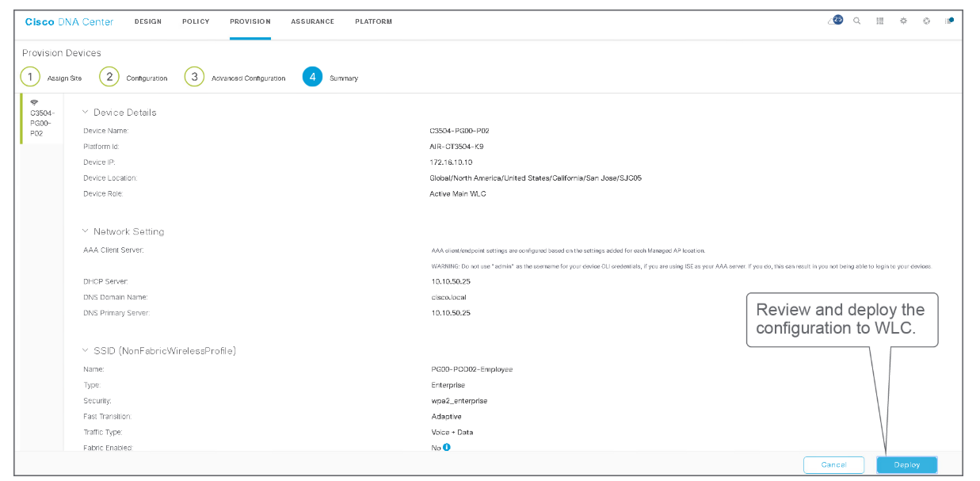Open cloud notifications with 25 badge
980x481 pixels.
[835, 21]
